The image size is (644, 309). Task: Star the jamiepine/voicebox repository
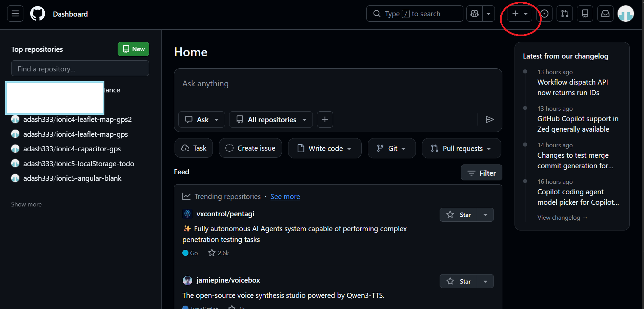(458, 281)
